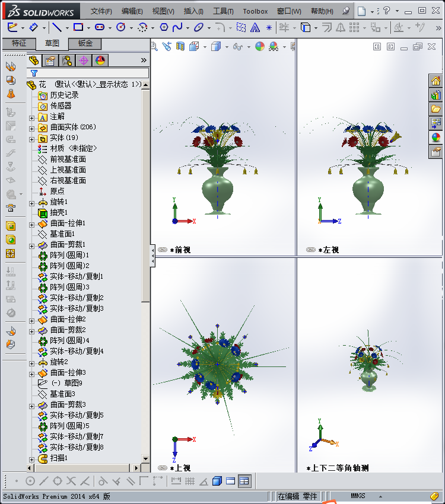Toggle the four view viewport button
The image size is (445, 504).
coord(244,481)
